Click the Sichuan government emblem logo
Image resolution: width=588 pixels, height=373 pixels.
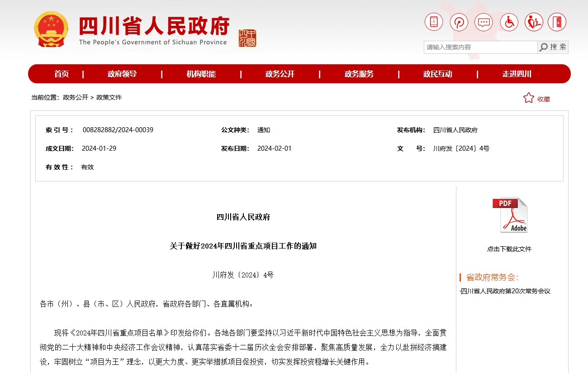coord(51,29)
